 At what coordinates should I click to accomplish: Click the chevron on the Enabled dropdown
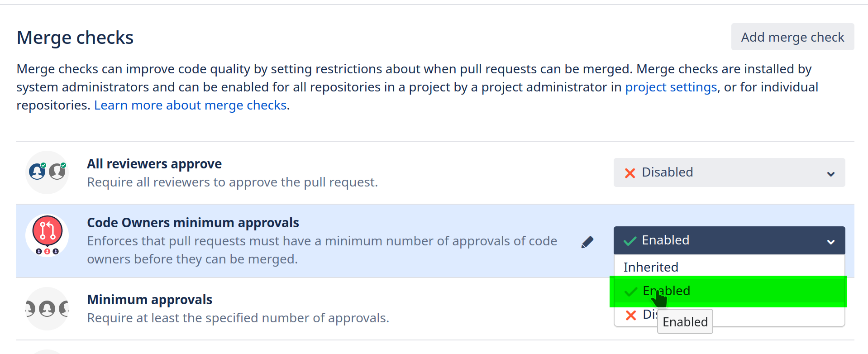point(831,240)
